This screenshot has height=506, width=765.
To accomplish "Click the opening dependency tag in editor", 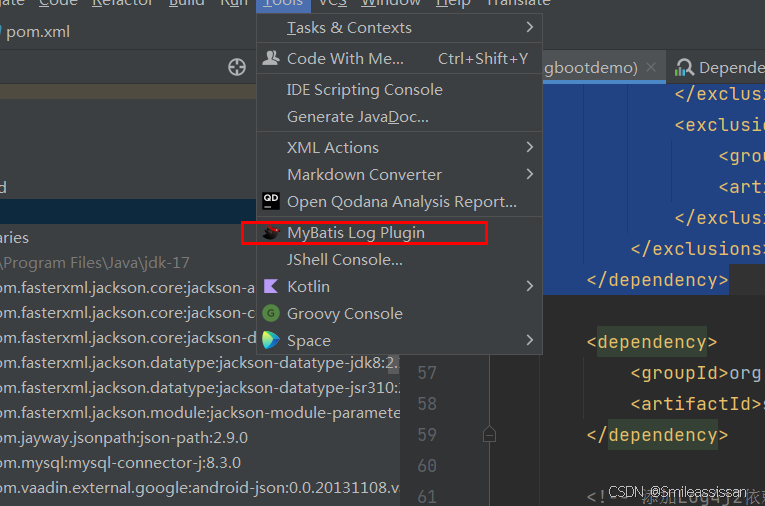I will (x=652, y=342).
